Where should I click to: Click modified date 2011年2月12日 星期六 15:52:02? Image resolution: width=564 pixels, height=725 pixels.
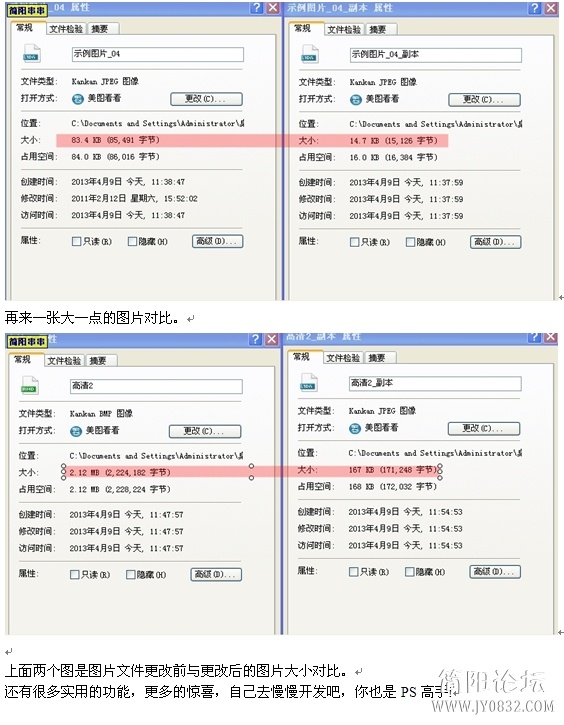(x=135, y=199)
